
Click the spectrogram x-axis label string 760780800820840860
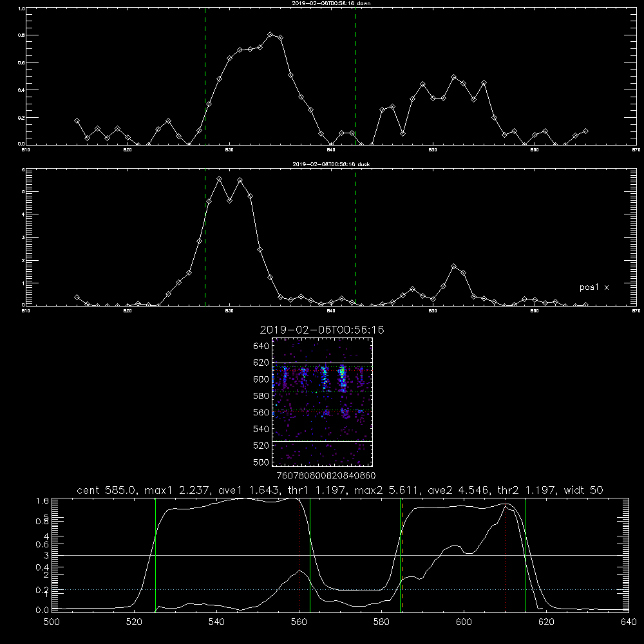click(326, 476)
